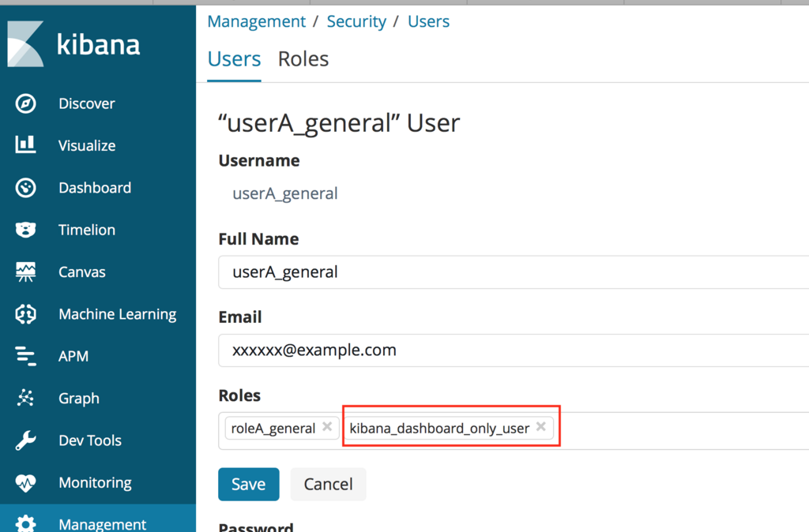Open Visualize via its bar chart icon
This screenshot has width=809, height=532.
[25, 145]
